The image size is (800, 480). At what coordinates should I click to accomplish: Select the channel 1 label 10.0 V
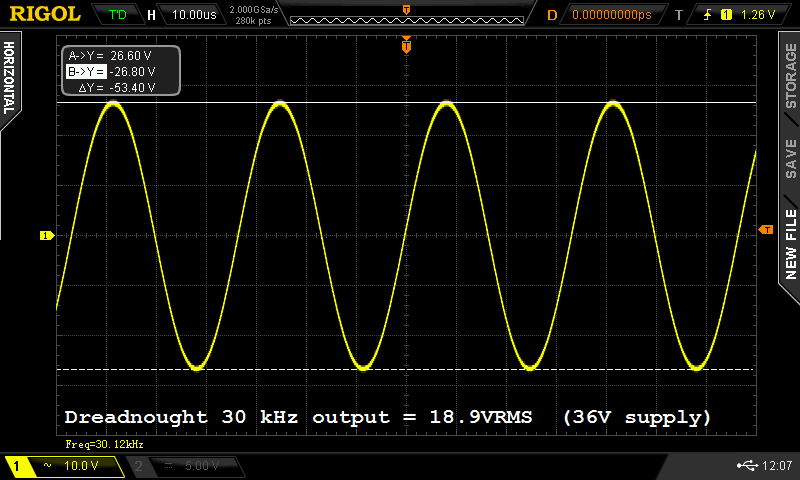coord(64,466)
